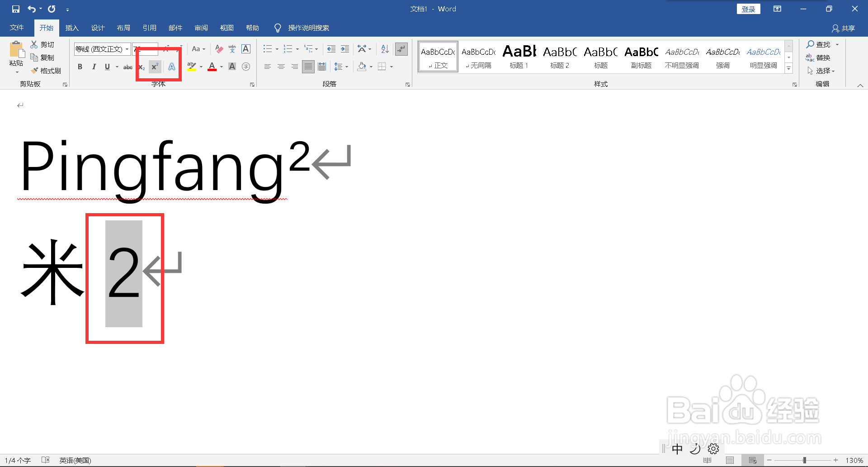The height and width of the screenshot is (467, 868).
Task: Open the phonetic guide (wén) tool
Action: [232, 49]
